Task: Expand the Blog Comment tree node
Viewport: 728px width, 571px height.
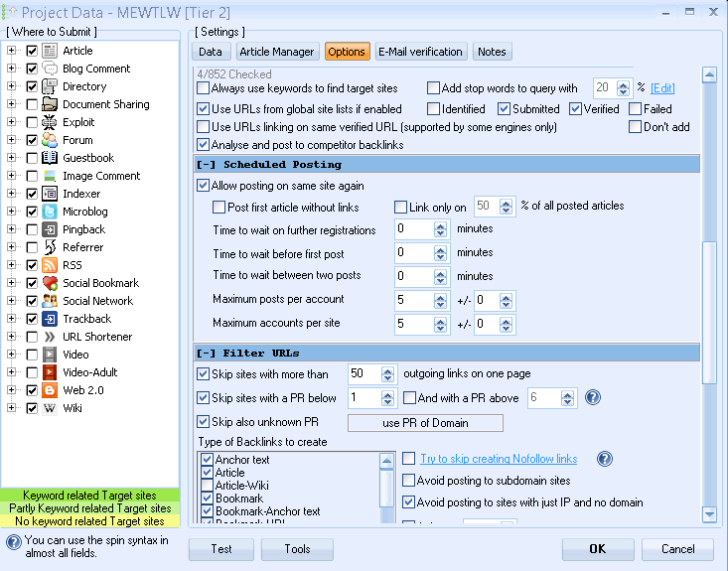Action: pos(12,69)
